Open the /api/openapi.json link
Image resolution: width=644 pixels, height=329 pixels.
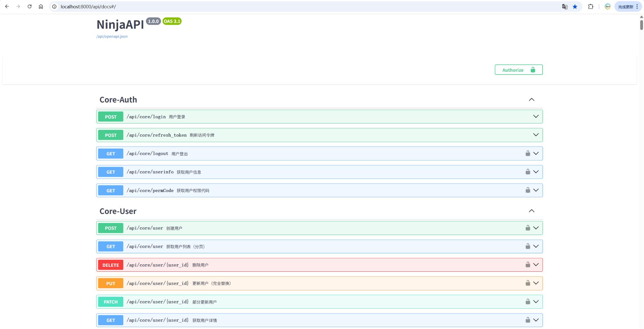coord(112,36)
